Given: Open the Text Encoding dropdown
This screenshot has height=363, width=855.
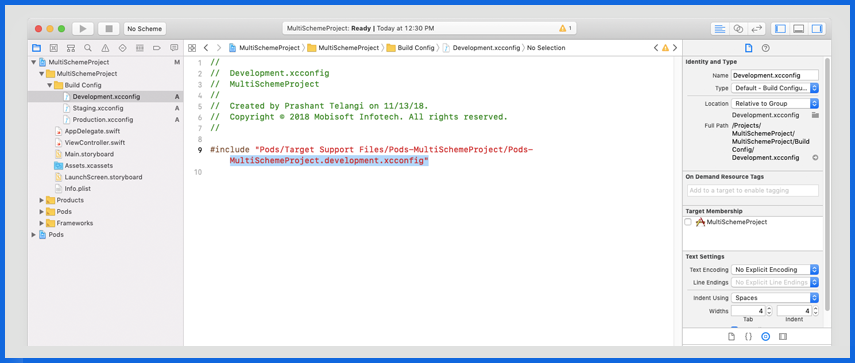Looking at the screenshot, I should 775,269.
